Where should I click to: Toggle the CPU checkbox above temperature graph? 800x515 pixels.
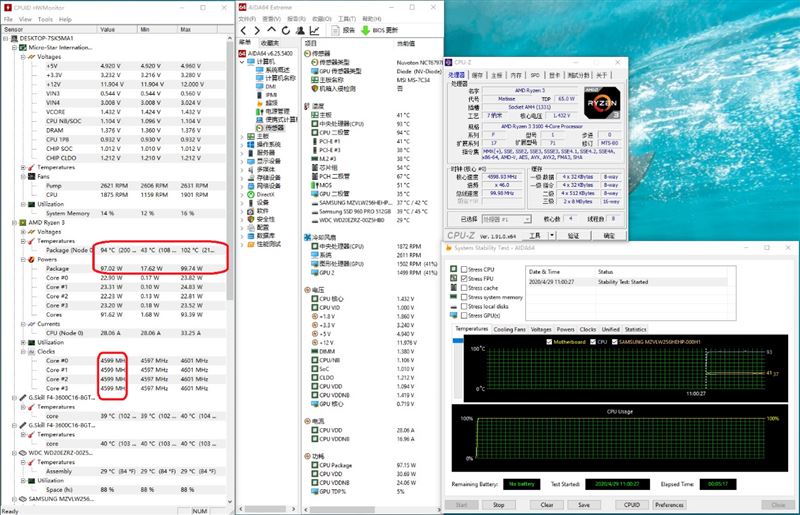[x=593, y=342]
